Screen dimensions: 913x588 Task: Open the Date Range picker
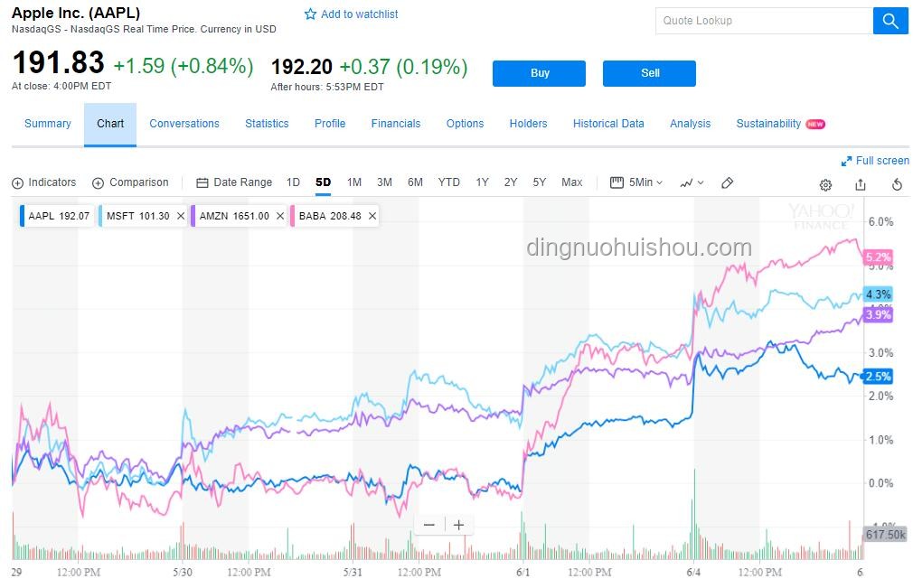(234, 182)
